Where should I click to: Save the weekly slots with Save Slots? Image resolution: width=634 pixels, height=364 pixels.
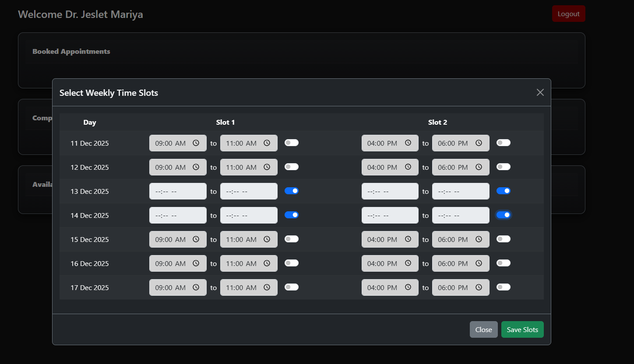pyautogui.click(x=522, y=329)
